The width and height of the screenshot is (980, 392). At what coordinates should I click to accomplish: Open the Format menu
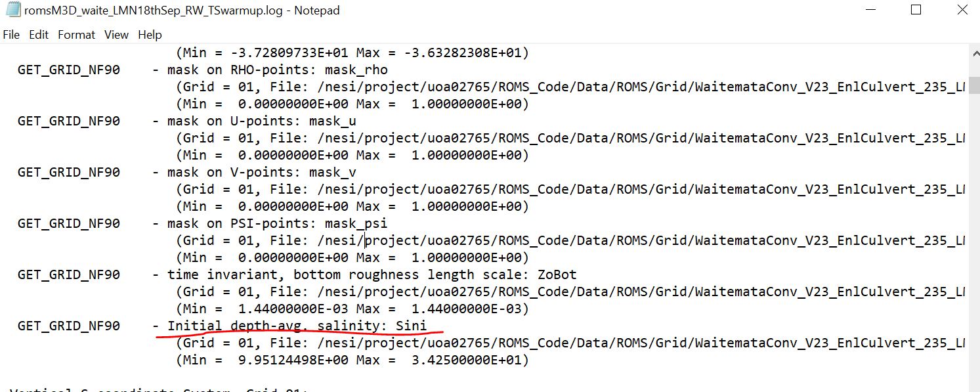pos(76,35)
